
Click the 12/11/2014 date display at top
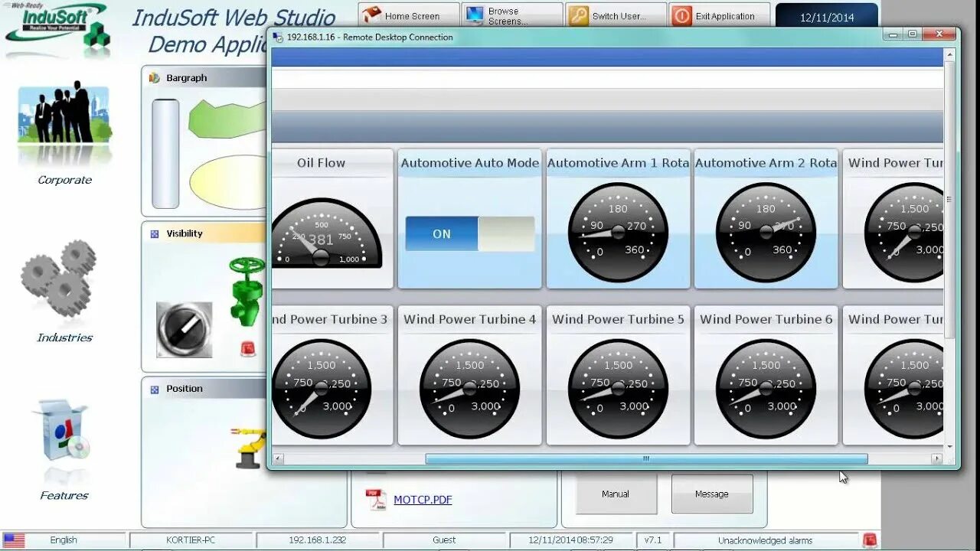click(827, 17)
